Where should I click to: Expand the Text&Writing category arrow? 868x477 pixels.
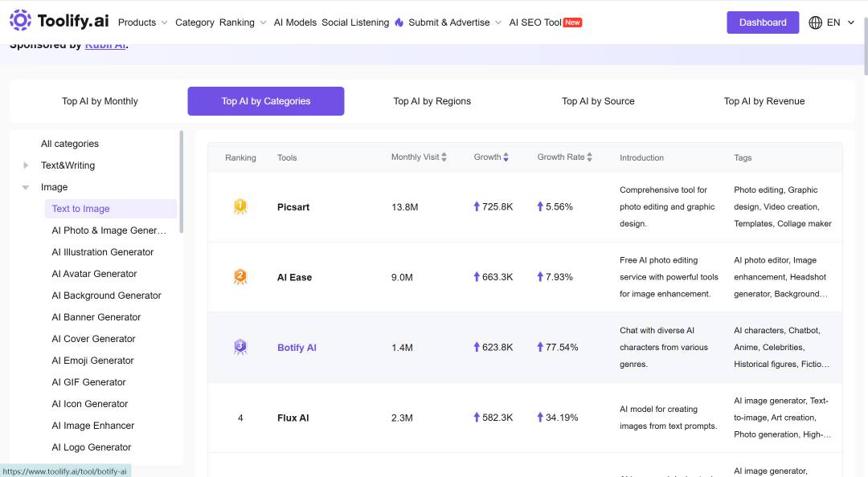point(26,165)
